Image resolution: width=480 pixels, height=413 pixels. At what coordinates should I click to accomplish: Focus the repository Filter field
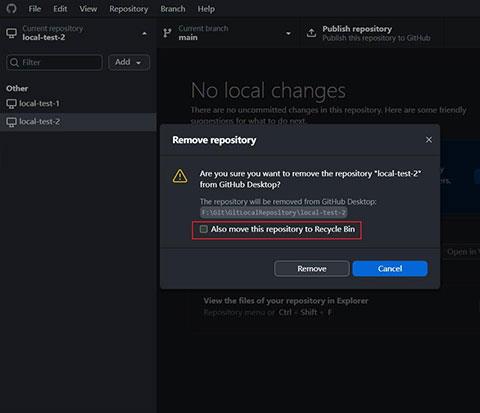click(x=54, y=62)
